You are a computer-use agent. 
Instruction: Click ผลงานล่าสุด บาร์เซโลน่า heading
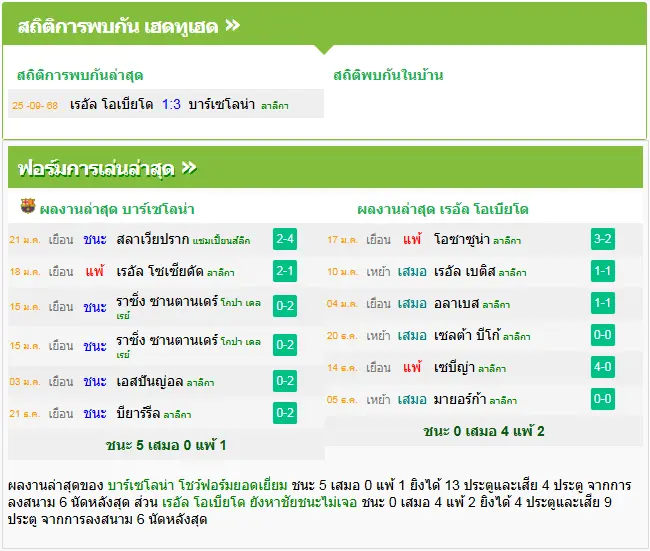(x=117, y=209)
